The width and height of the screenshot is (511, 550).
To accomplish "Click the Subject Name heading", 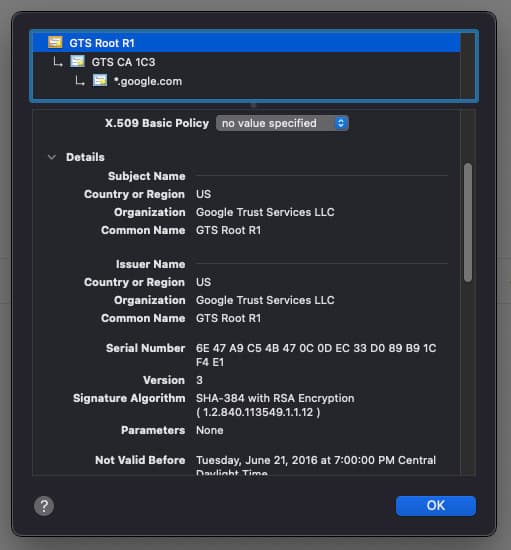I will click(147, 176).
